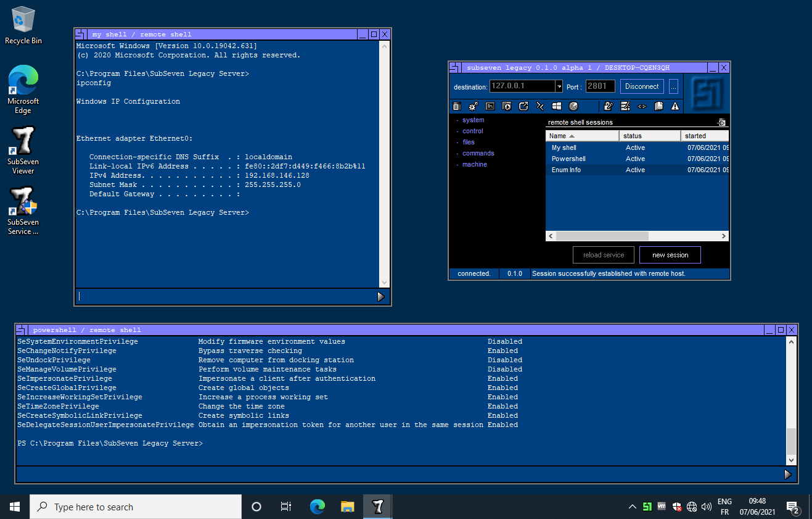
Task: Open the Recycle Bin desktop icon
Action: pos(23,25)
